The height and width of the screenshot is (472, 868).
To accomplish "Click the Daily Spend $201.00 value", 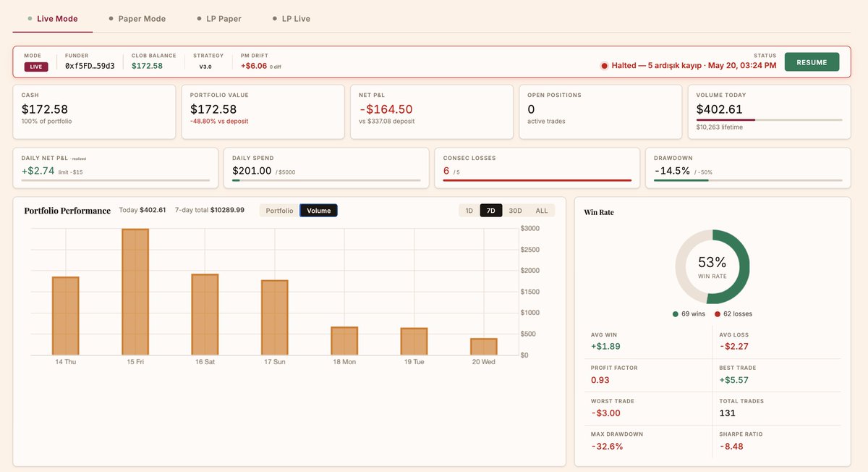I will (252, 171).
